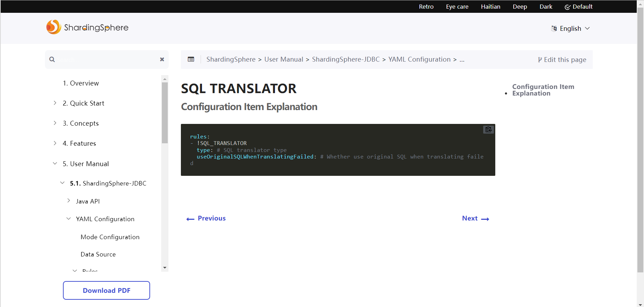Expand the 3. Concepts chevron
The height and width of the screenshot is (307, 644).
[x=55, y=123]
